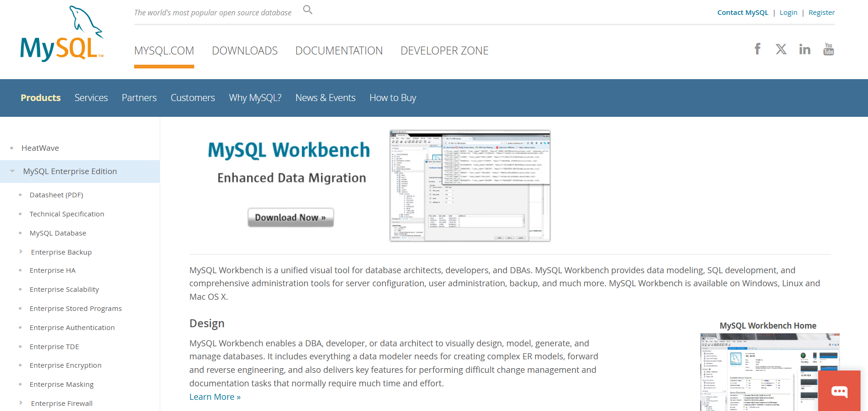The height and width of the screenshot is (411, 868).
Task: Open the News & Events menu
Action: click(x=325, y=98)
